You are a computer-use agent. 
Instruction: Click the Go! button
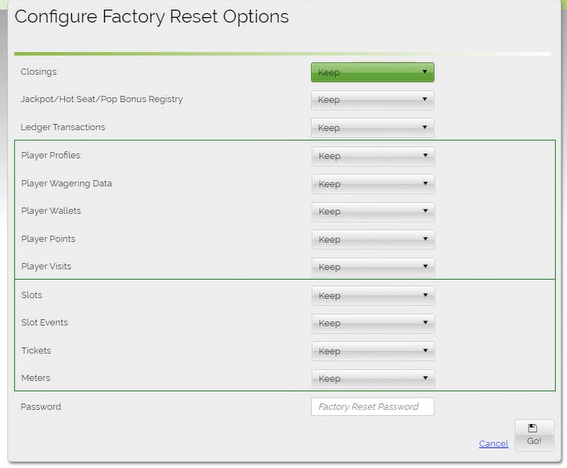click(x=534, y=435)
